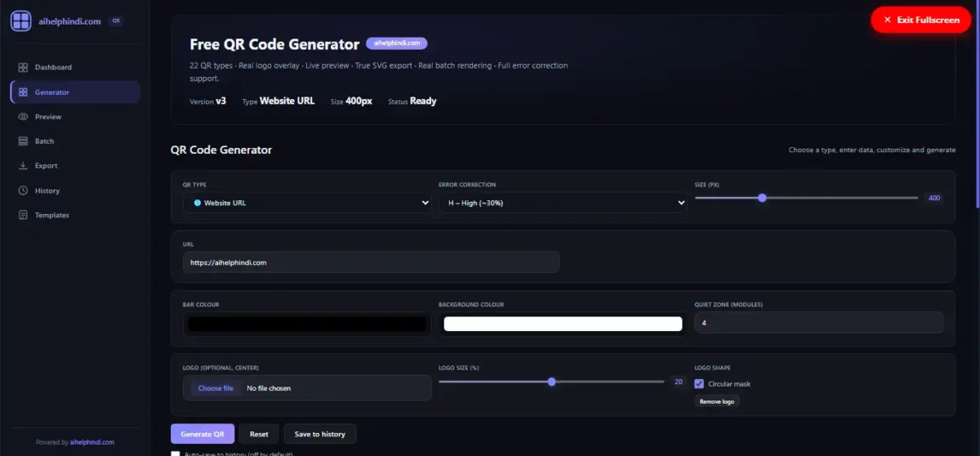
Task: Click the Reset button
Action: pos(259,434)
